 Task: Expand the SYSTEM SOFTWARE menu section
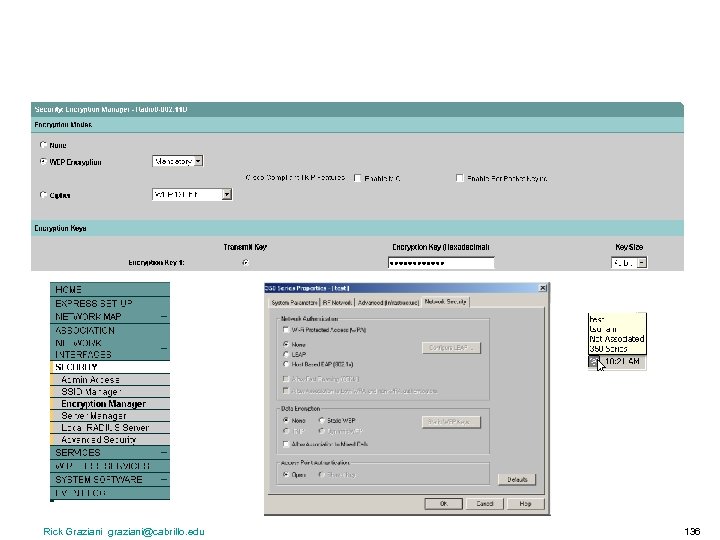[164, 479]
